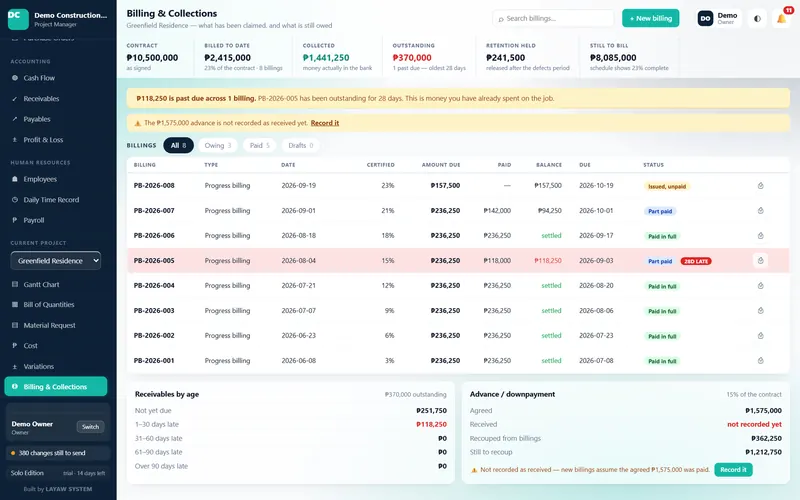Screen dimensions: 800x500
Task: Click the row action icon for PB-2026-005
Action: pos(760,261)
